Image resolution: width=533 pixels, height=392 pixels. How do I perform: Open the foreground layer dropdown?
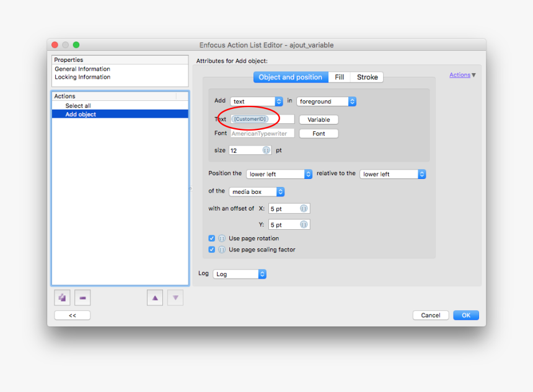click(326, 102)
